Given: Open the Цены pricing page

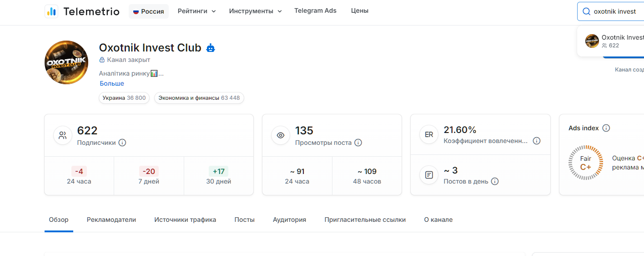Looking at the screenshot, I should coord(360,10).
